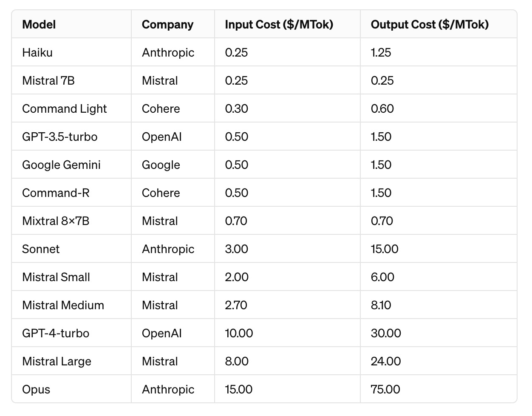Select the Output Cost ($/MTok) header
The image size is (532, 416).
point(430,25)
